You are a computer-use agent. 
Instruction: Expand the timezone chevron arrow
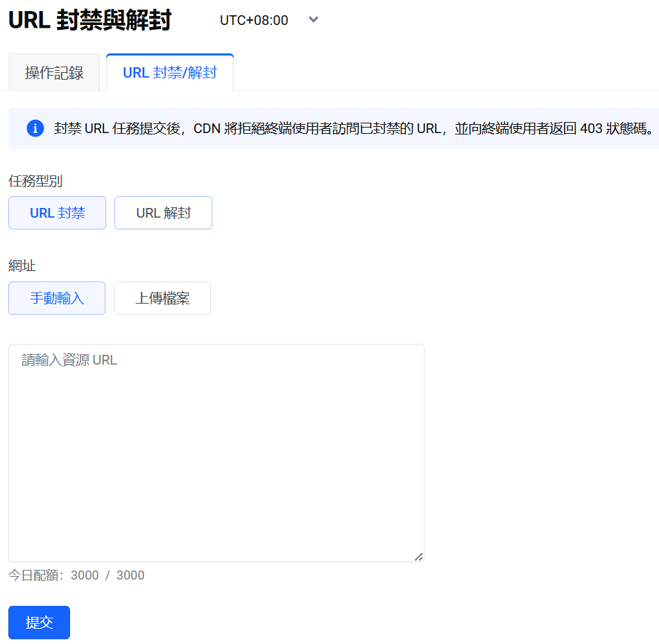pos(314,20)
